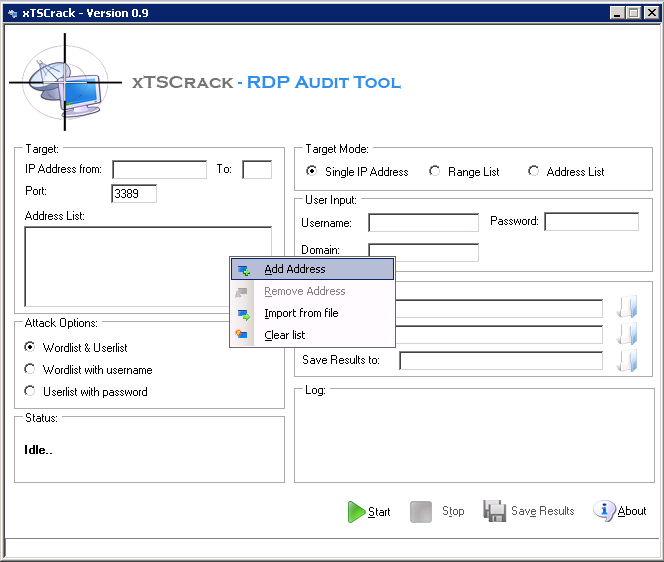664x562 pixels.
Task: Click the gray Stop square icon
Action: 421,512
